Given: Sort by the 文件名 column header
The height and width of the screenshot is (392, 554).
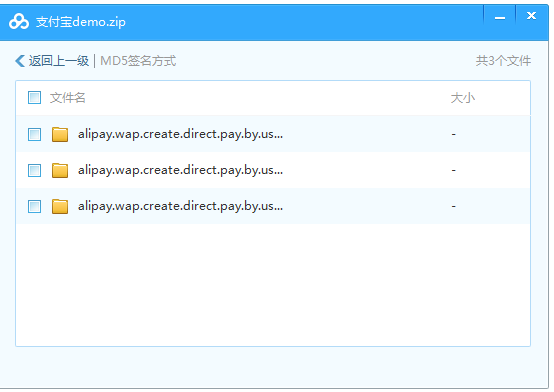Looking at the screenshot, I should point(67,98).
